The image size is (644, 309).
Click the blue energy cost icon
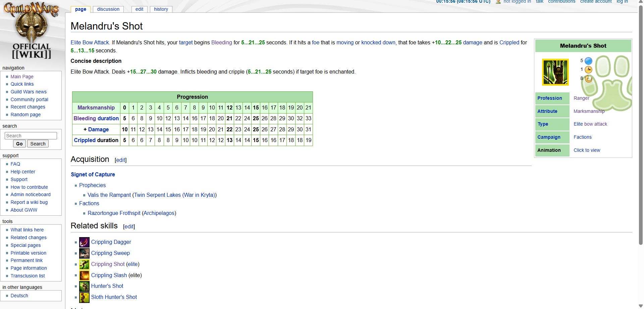coord(588,61)
